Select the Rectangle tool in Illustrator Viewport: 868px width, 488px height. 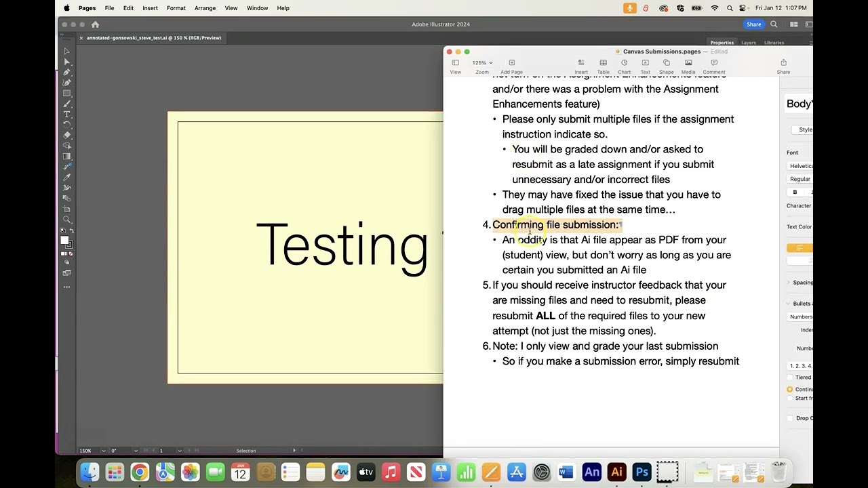(x=66, y=94)
